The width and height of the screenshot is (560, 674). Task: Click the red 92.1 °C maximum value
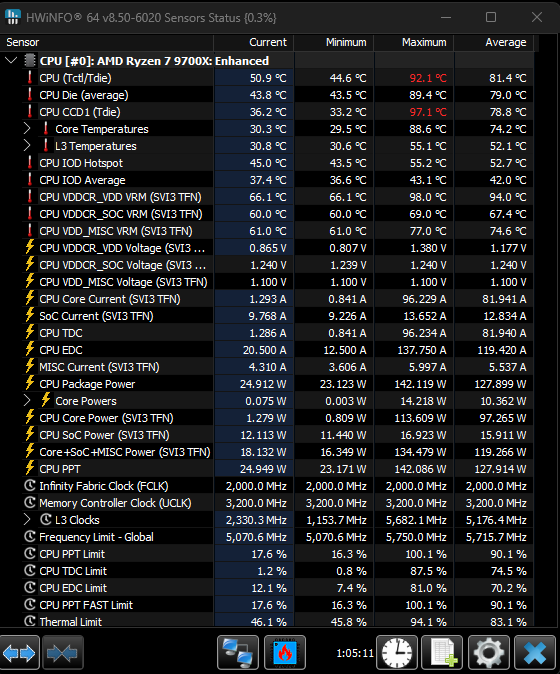coord(428,78)
